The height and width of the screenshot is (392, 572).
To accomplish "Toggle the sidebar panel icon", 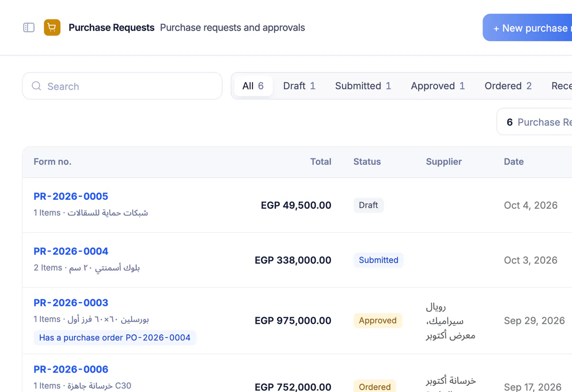I will (29, 27).
